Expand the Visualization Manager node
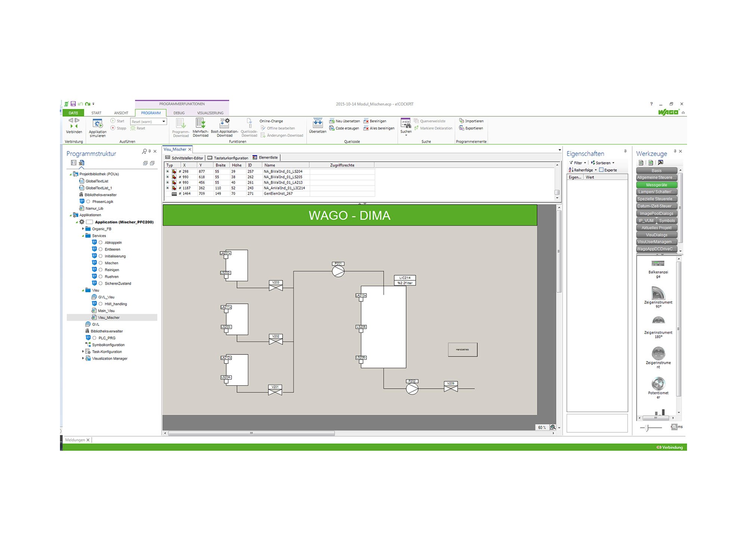The height and width of the screenshot is (560, 747). 83,358
